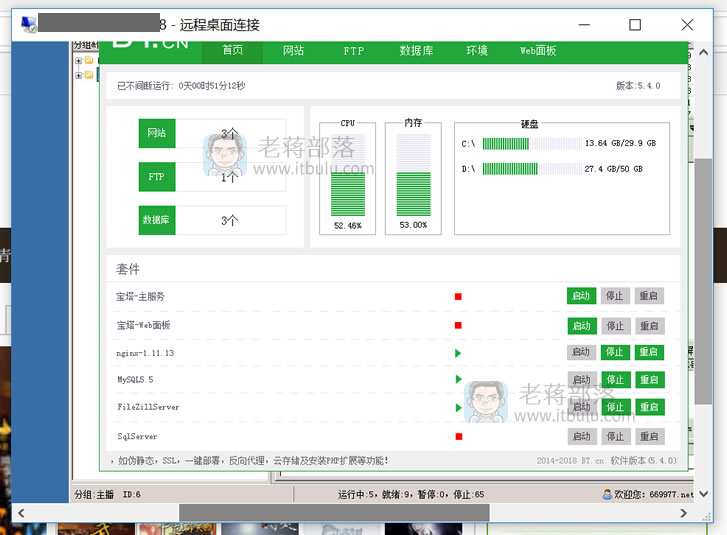This screenshot has width=727, height=535.
Task: Click the 分组:主播 status bar entry
Action: point(94,495)
